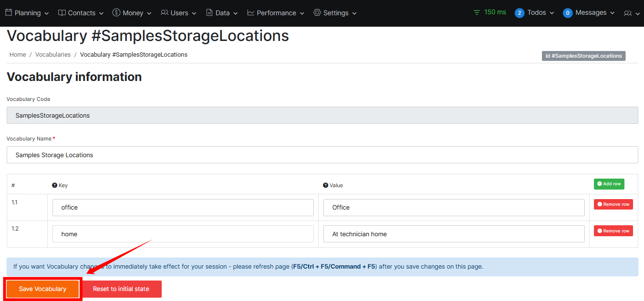Viewport: 644px width, 301px height.
Task: Go to Vocabularies breadcrumb link
Action: tap(53, 55)
